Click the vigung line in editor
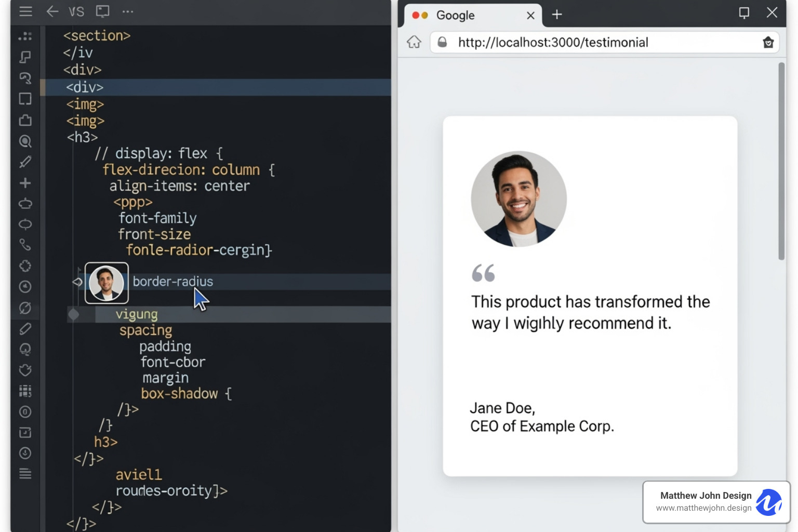 tap(136, 314)
